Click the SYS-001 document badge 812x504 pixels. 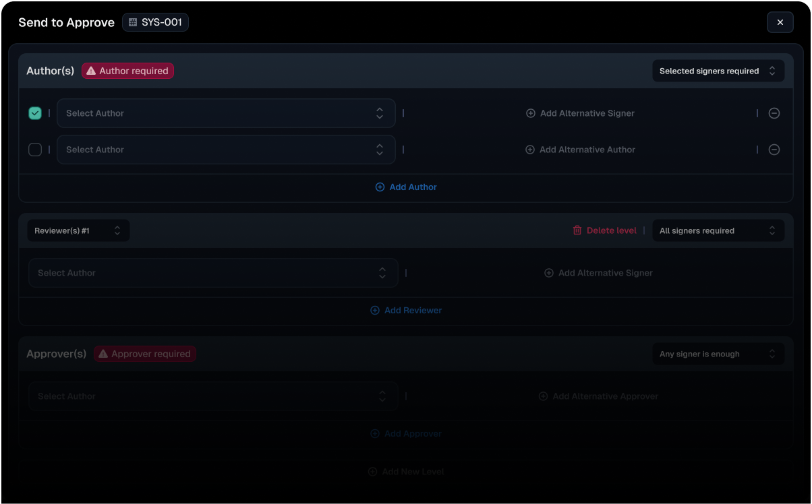[x=155, y=22]
